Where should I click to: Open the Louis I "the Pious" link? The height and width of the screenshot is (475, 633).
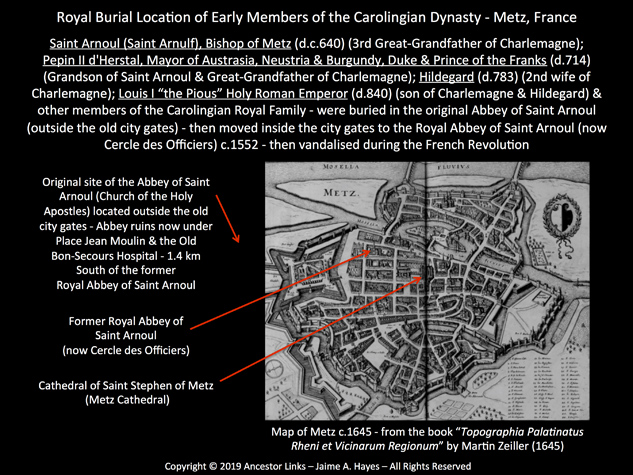point(233,94)
